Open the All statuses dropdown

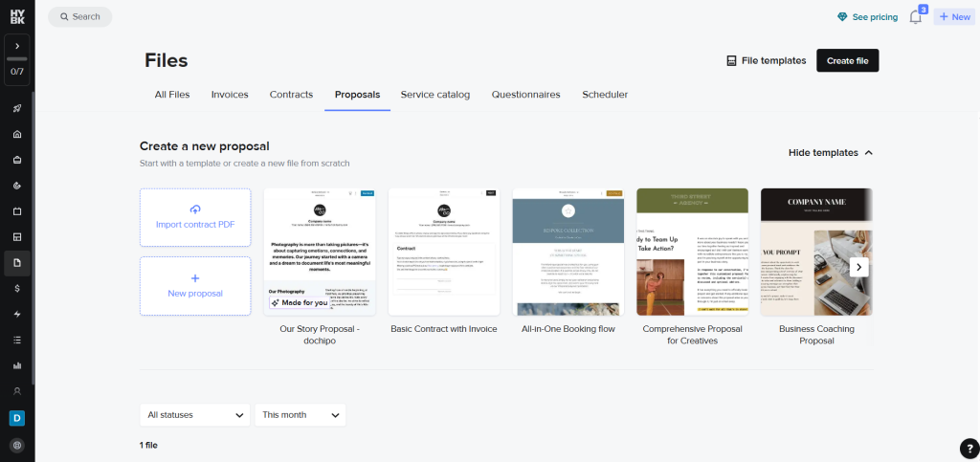point(195,415)
